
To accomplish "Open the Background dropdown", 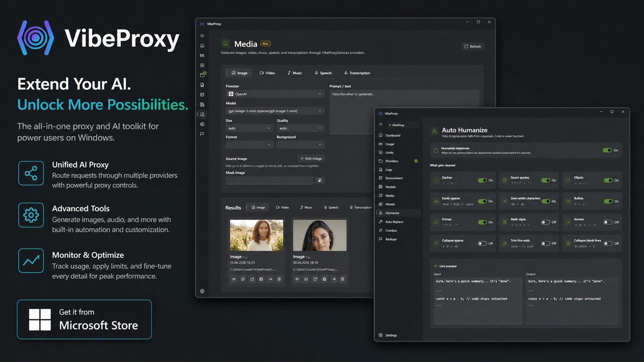I will [x=300, y=144].
